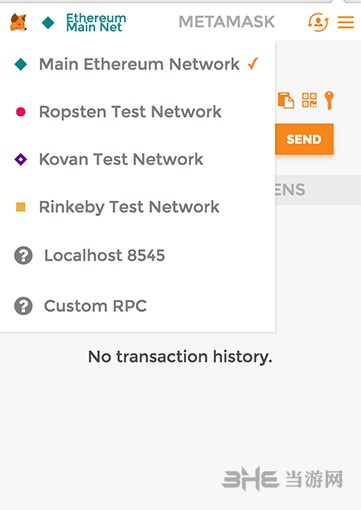Copy address using the clipboard icon
361x510 pixels.
286,100
